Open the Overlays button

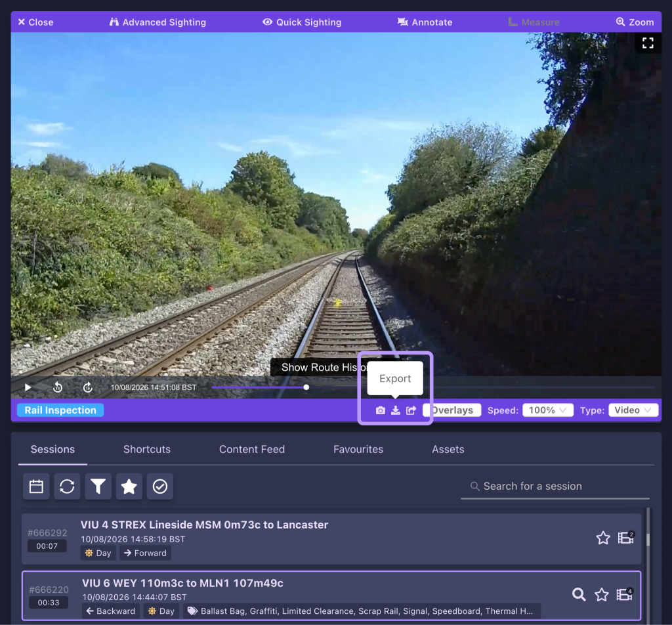tap(451, 410)
